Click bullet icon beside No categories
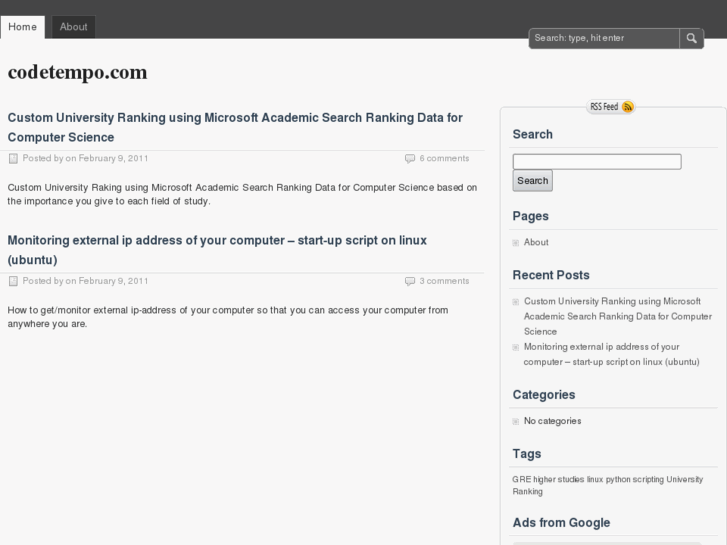 click(516, 421)
